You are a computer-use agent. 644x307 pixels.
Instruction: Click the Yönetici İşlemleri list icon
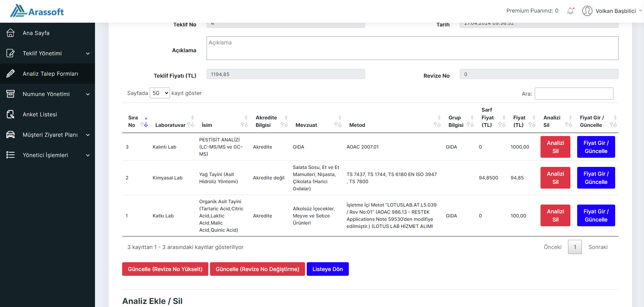(11, 155)
